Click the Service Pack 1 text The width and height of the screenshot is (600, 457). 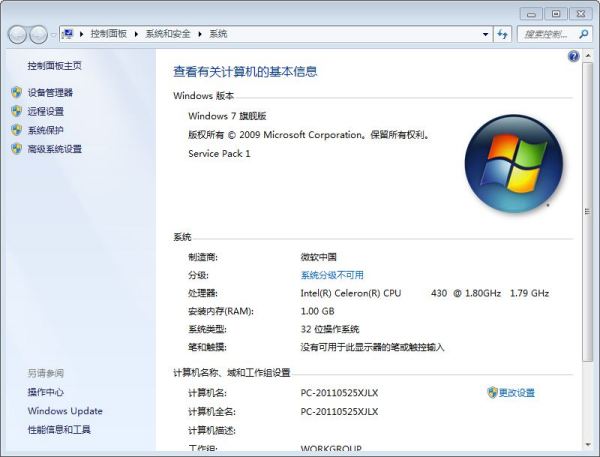(219, 153)
